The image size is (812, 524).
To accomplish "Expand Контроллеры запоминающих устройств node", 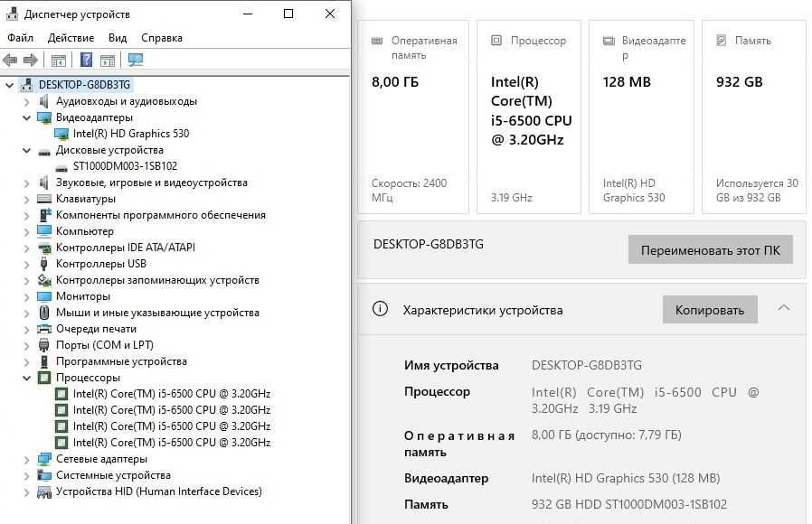I will point(26,280).
